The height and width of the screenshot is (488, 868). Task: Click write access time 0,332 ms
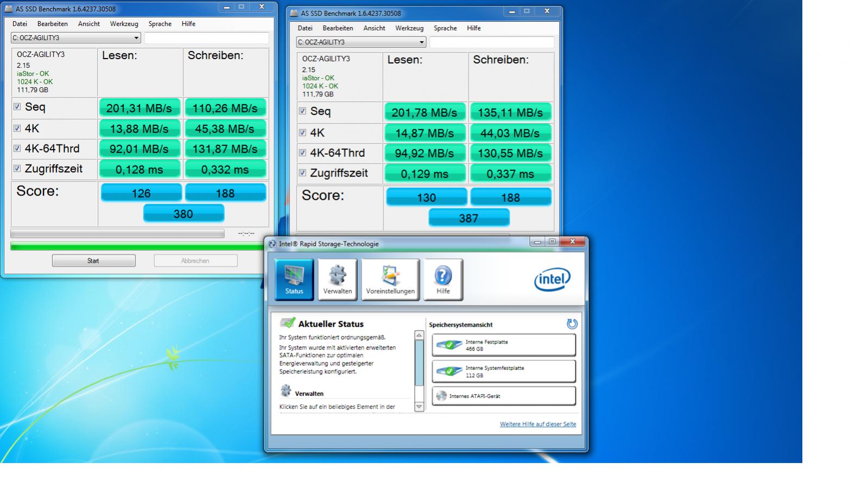click(x=225, y=169)
